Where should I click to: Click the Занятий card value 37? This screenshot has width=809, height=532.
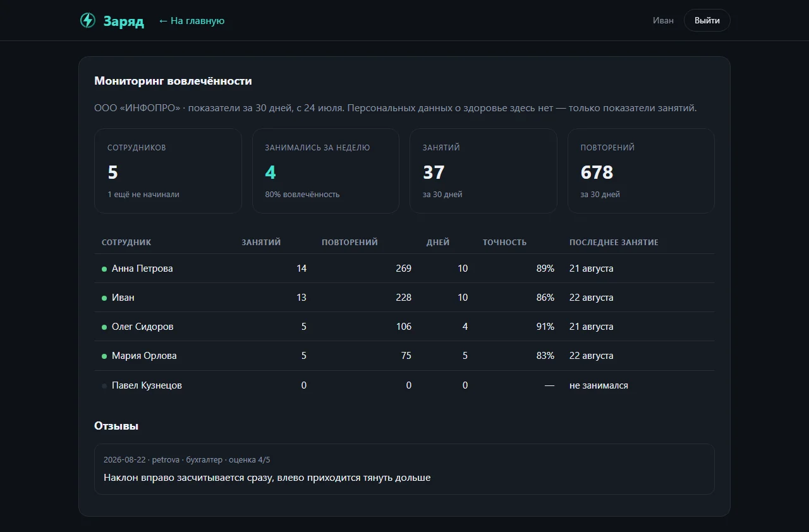434,172
